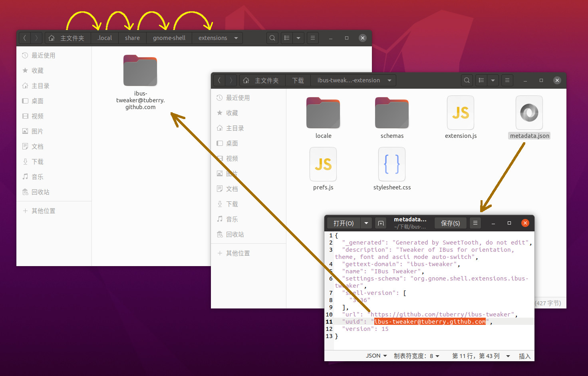Open 其他位置 in download window sidebar

pos(248,253)
